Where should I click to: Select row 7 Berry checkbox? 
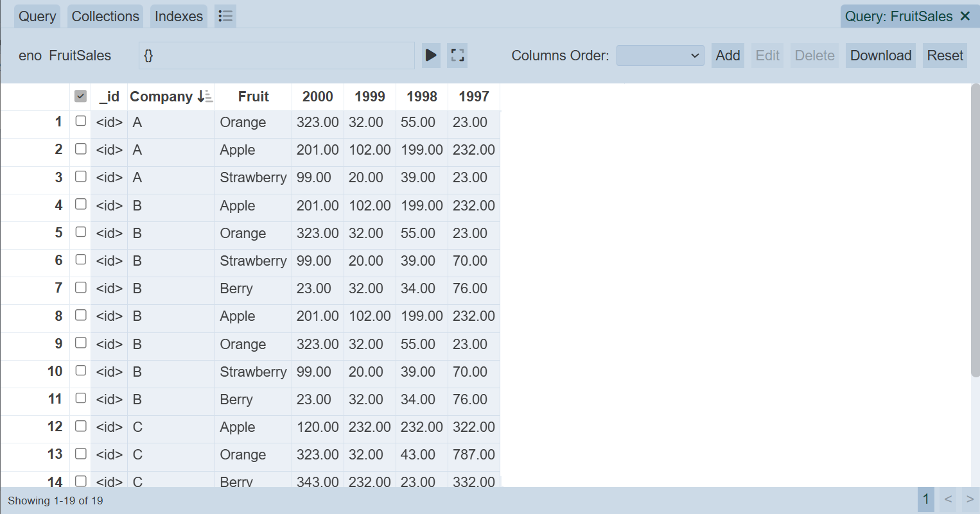[x=80, y=287]
